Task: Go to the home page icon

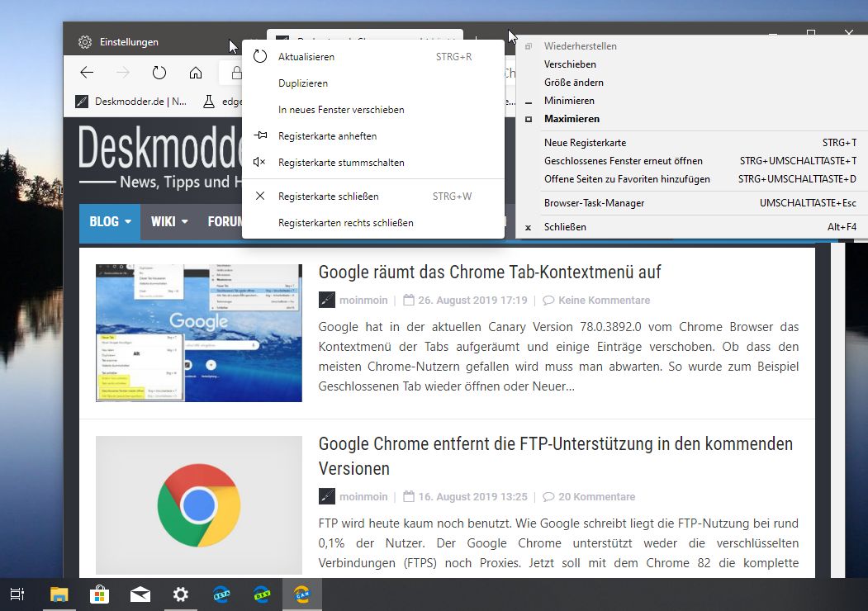Action: [196, 73]
